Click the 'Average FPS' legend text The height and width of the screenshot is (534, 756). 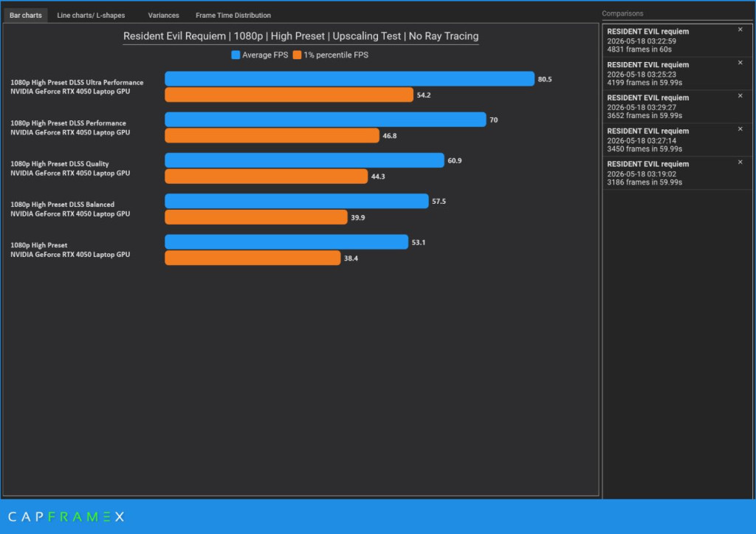coord(265,55)
